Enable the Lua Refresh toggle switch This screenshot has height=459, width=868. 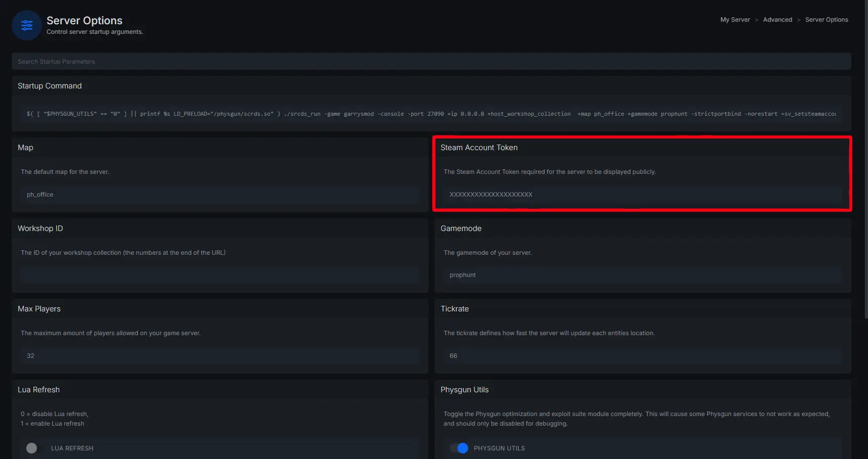point(32,448)
